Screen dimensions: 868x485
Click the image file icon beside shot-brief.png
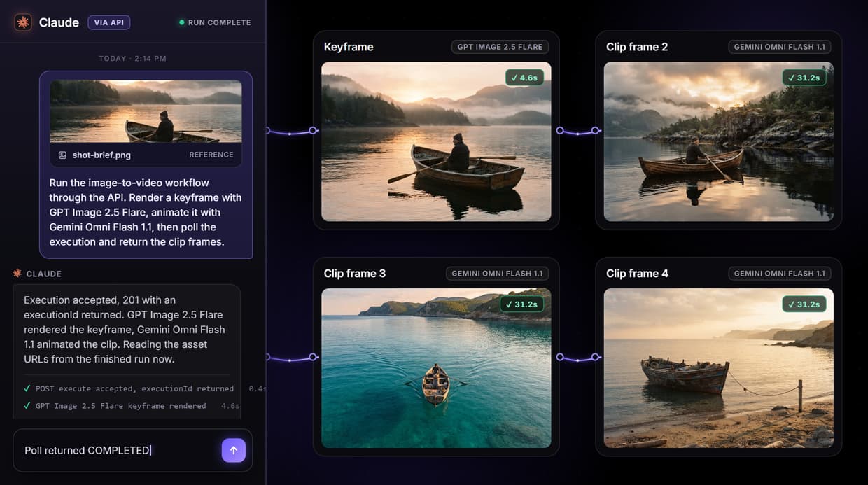pyautogui.click(x=62, y=155)
